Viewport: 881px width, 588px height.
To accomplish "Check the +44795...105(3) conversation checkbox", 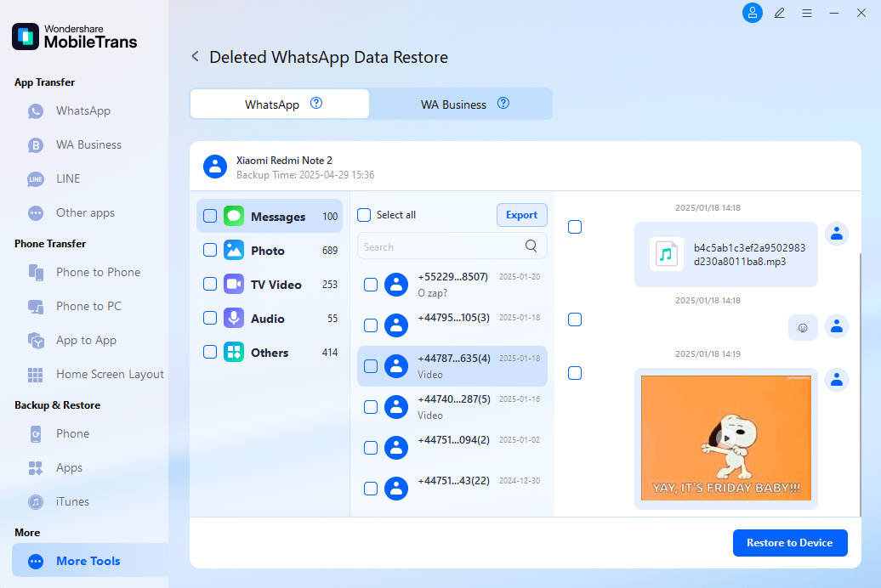I will pyautogui.click(x=371, y=325).
